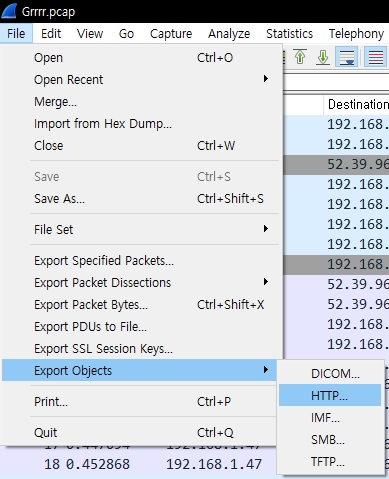This screenshot has width=389, height=479.
Task: Expand the Export Objects submenu
Action: 140,370
